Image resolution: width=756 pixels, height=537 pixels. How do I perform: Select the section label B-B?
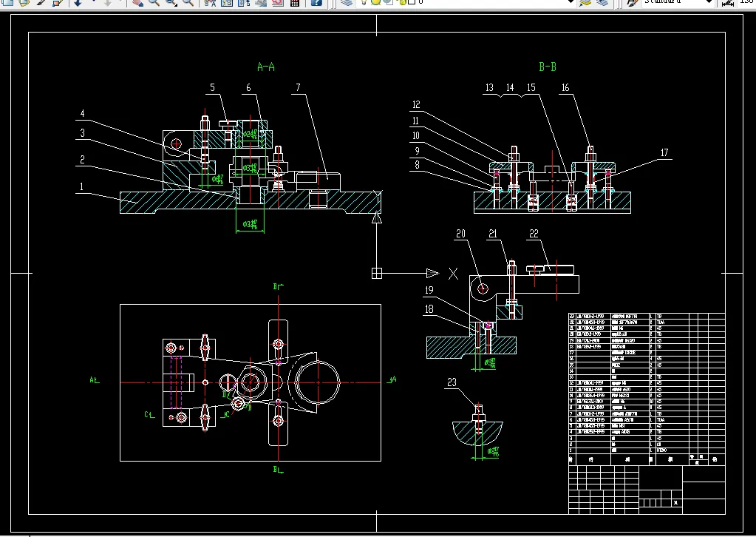(x=548, y=67)
